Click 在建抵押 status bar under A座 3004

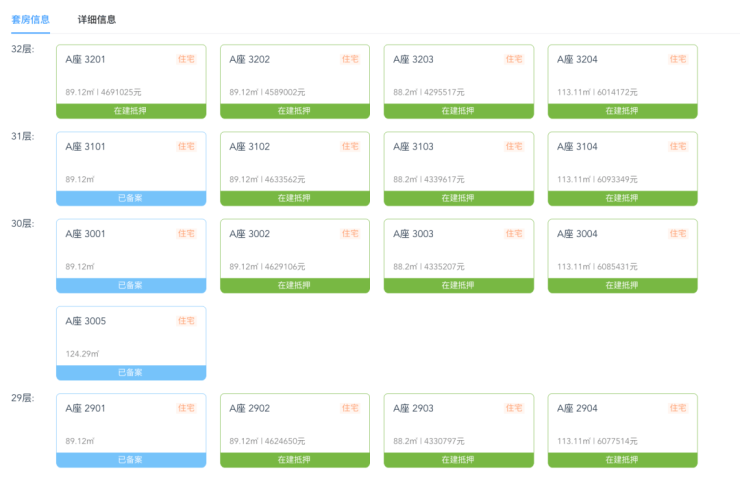[x=622, y=285]
